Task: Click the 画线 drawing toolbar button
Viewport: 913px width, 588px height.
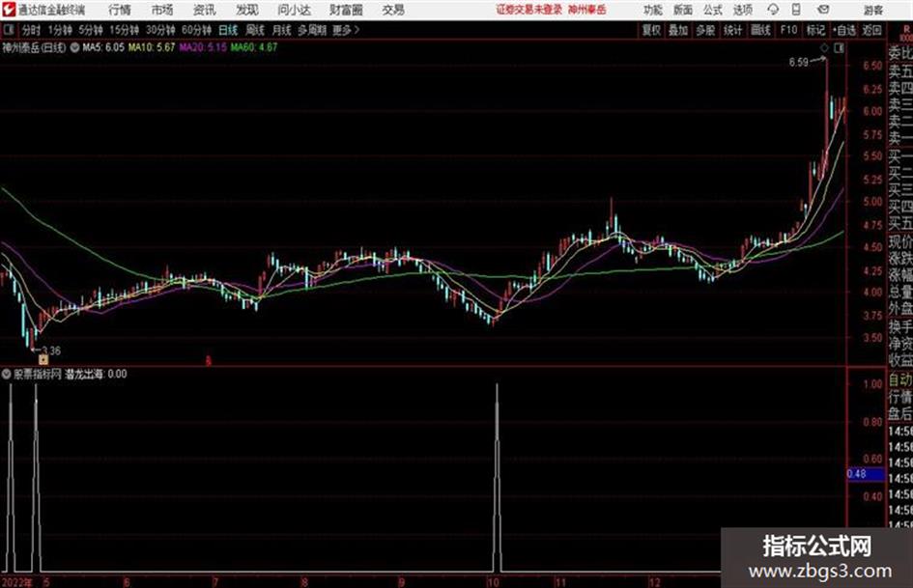Action: point(760,30)
